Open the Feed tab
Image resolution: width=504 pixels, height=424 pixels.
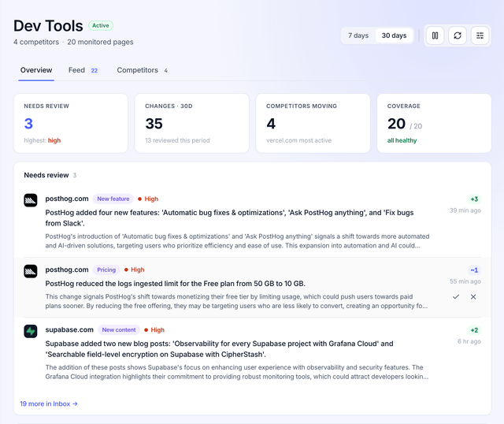pos(83,70)
